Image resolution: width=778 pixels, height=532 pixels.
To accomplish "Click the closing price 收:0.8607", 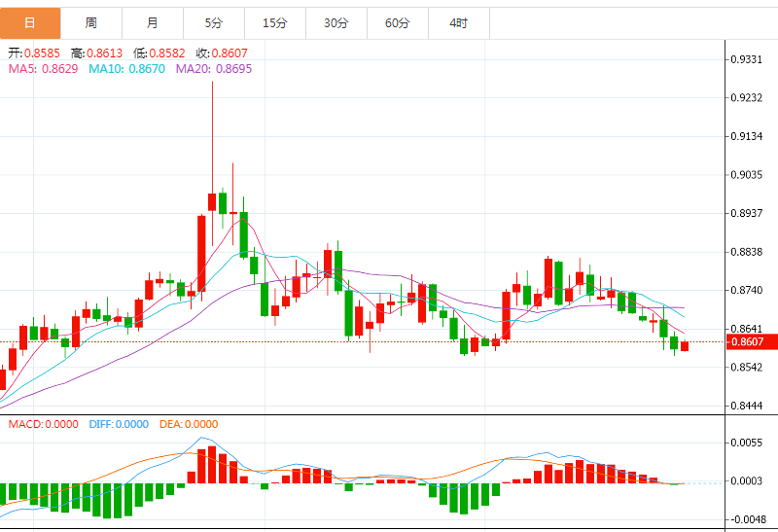I will tap(222, 53).
